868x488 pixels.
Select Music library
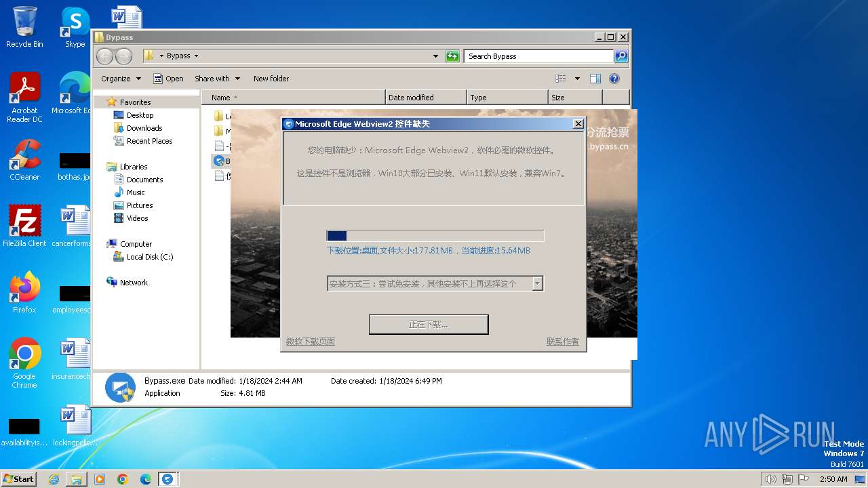pyautogui.click(x=136, y=192)
